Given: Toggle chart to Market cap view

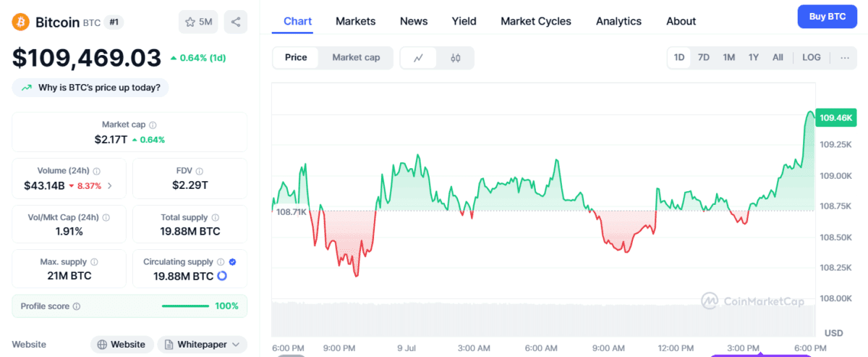Looking at the screenshot, I should click(356, 57).
